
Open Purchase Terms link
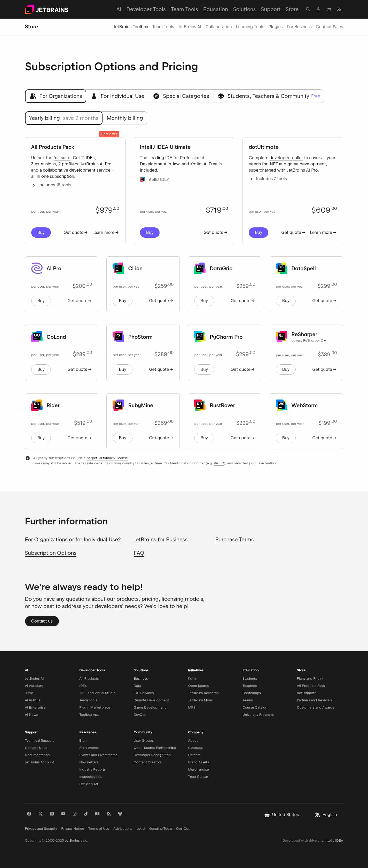[234, 540]
